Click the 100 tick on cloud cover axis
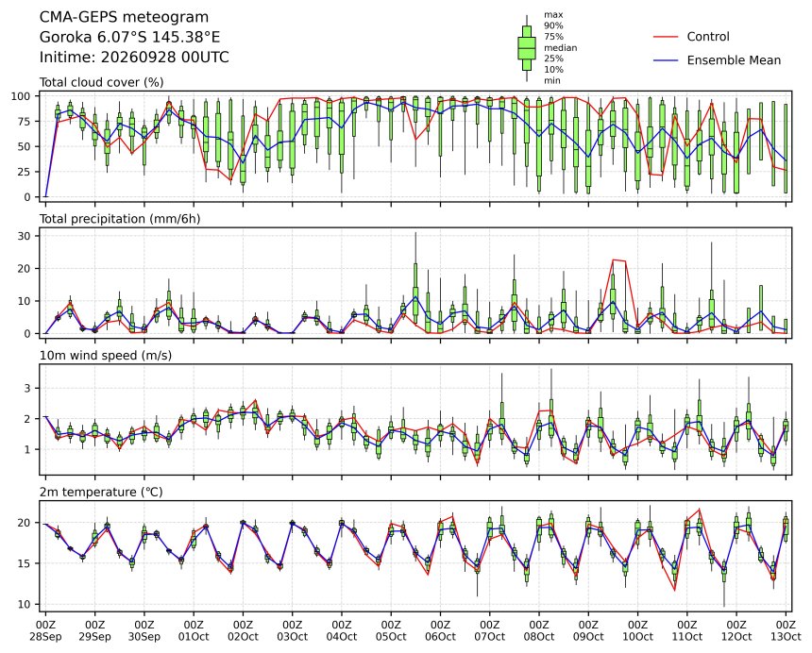The image size is (812, 653). pos(23,96)
